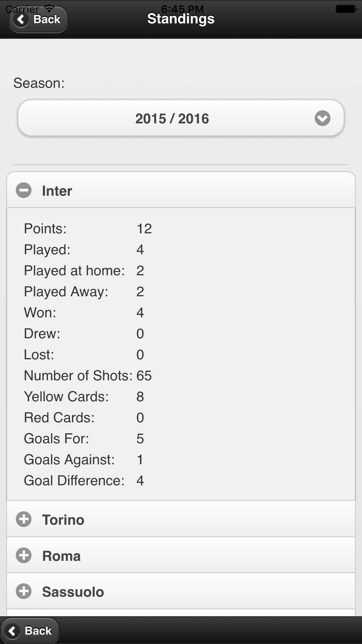Collapse Inter using the minus icon
The height and width of the screenshot is (644, 362).
point(24,191)
